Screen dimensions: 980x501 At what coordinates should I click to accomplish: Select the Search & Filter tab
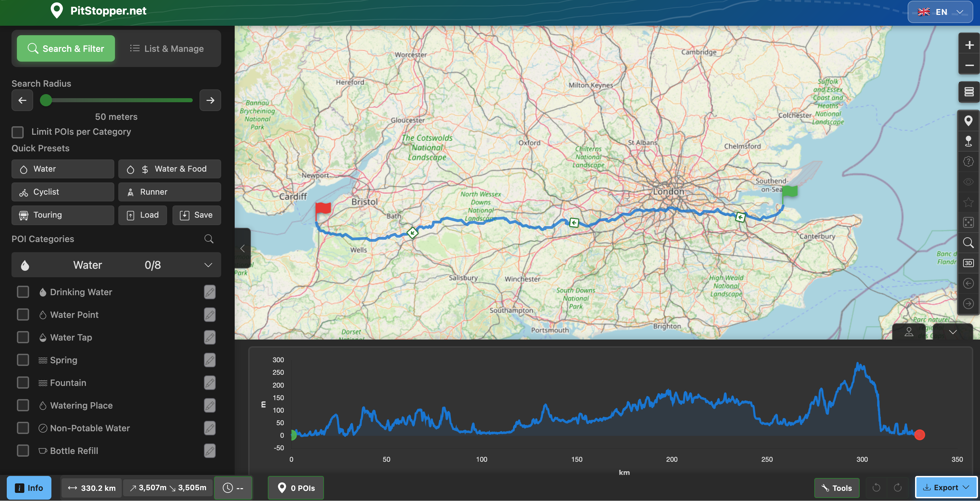click(x=66, y=48)
